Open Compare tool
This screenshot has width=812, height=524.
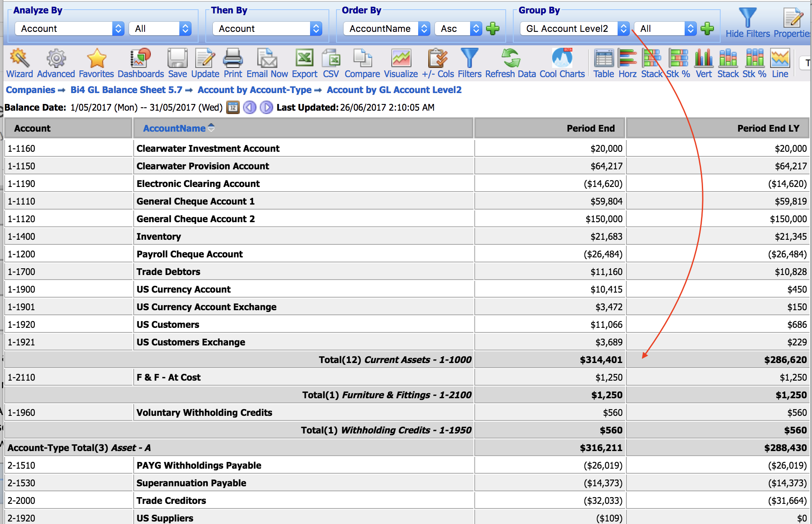coord(362,63)
